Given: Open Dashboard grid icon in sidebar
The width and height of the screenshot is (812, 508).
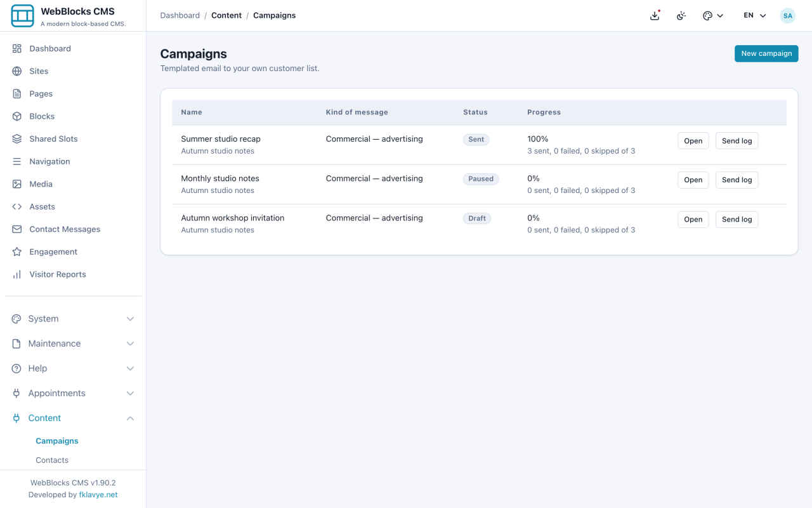Looking at the screenshot, I should (x=17, y=48).
